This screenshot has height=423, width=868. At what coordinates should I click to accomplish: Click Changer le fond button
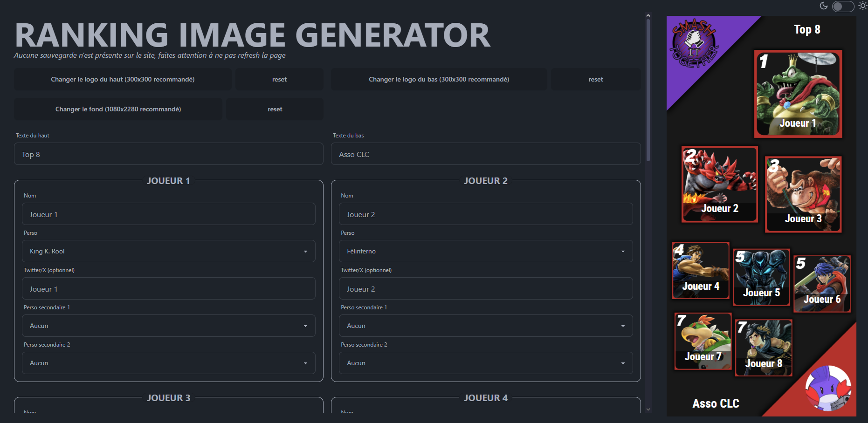118,109
